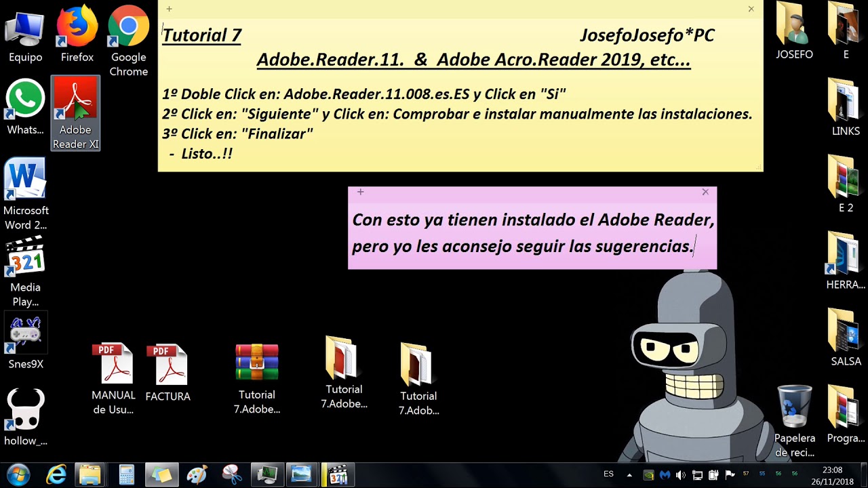This screenshot has height=488, width=868.
Task: Select the hollow_ game desktop shortcut
Action: tap(26, 417)
